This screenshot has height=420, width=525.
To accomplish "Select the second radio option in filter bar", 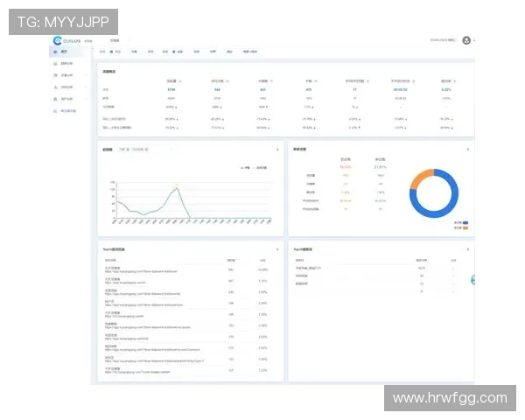I will click(x=174, y=52).
